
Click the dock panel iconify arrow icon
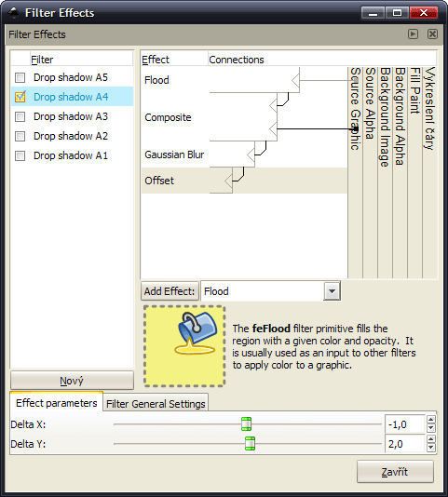point(413,34)
